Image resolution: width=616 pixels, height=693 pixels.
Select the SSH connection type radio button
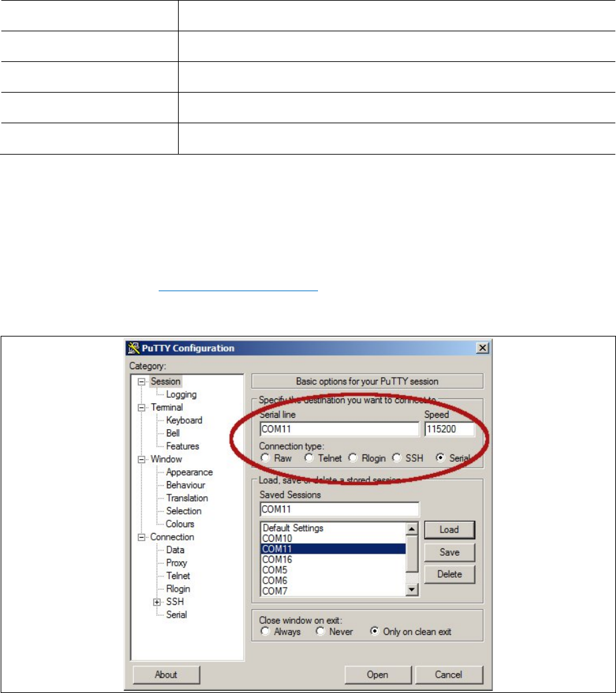click(397, 458)
